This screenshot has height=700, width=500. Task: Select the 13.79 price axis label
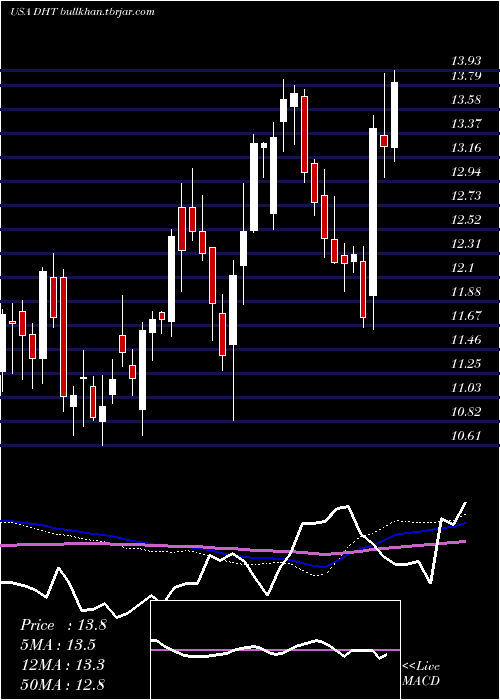click(466, 76)
